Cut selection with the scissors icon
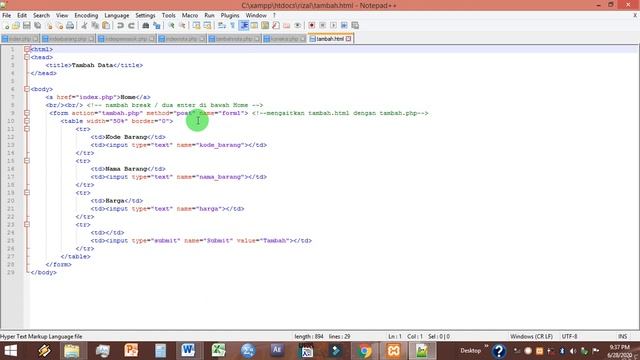The width and height of the screenshot is (640, 360). [84, 25]
